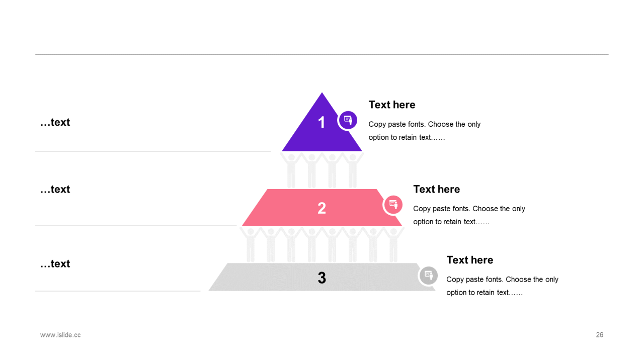Select description paragraph next to level 3
This screenshot has height=362, width=644.
503,286
